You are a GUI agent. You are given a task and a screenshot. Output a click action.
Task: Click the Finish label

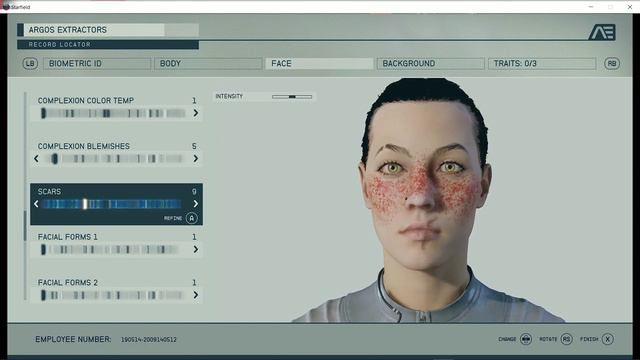(x=589, y=339)
